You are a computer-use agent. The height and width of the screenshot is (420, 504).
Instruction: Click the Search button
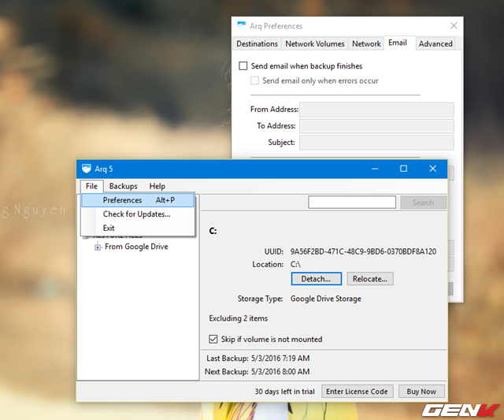[423, 203]
